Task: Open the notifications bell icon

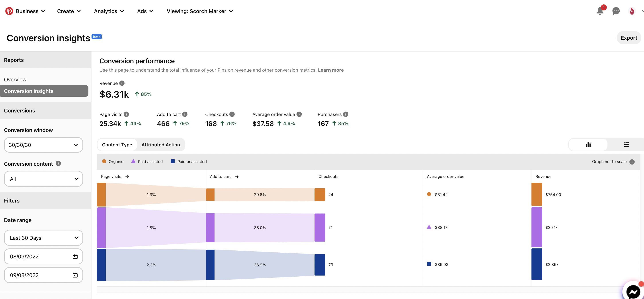Action: (600, 11)
